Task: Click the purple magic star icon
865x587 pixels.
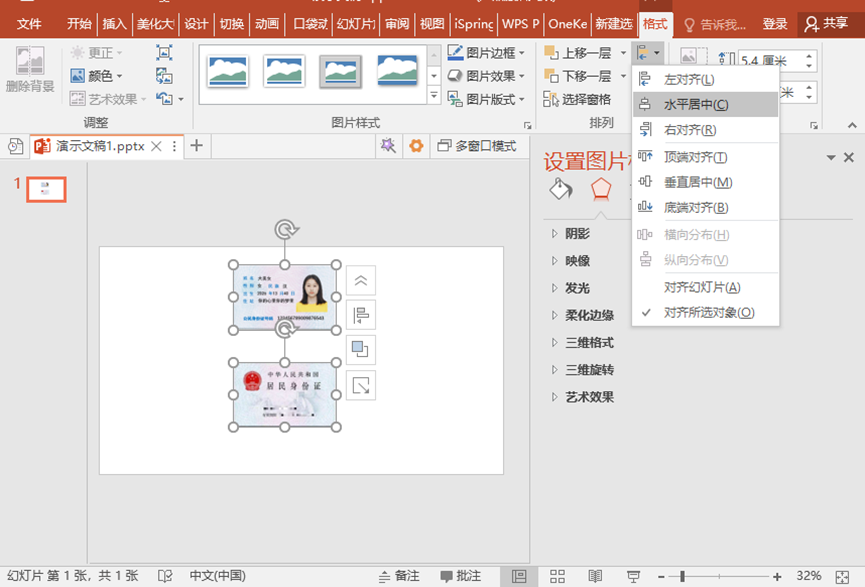Action: tap(388, 146)
